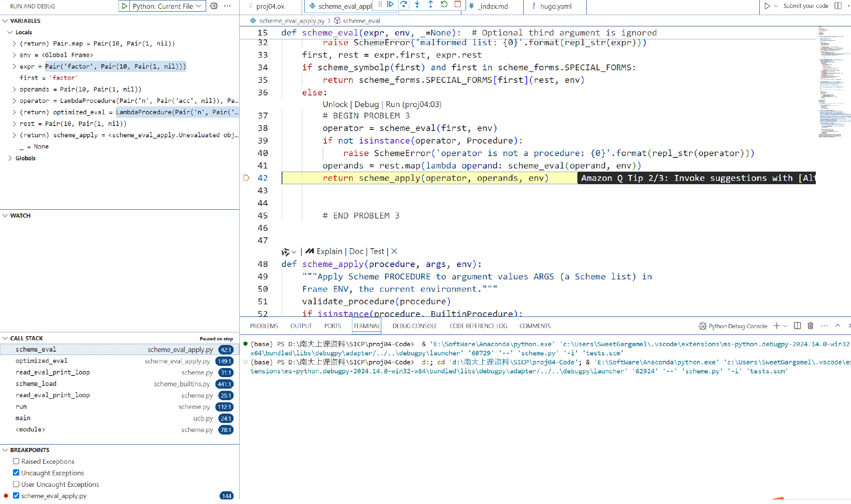
Task: Click the green Restart debug icon
Action: coord(444,5)
